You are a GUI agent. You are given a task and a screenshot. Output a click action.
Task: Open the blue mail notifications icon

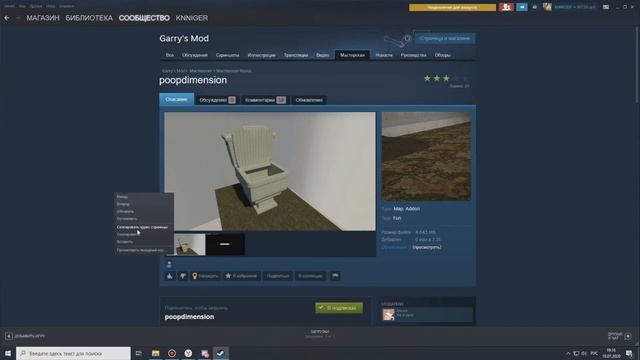522,7
